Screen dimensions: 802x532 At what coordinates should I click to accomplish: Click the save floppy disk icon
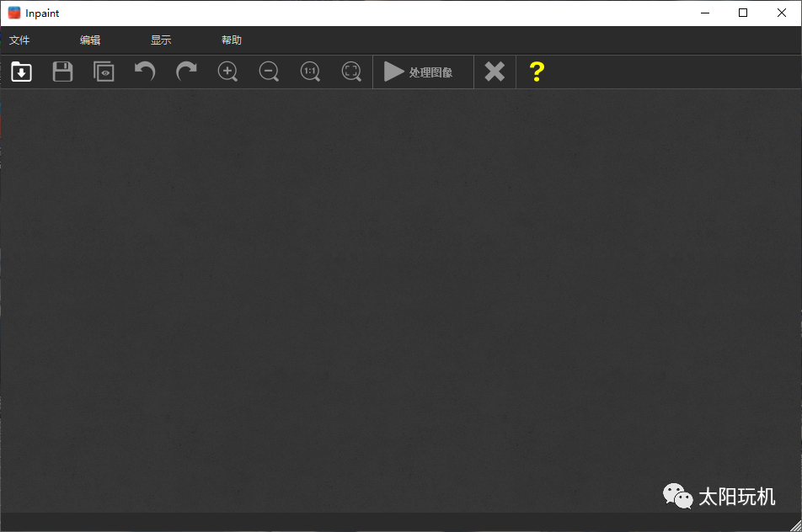(x=62, y=72)
